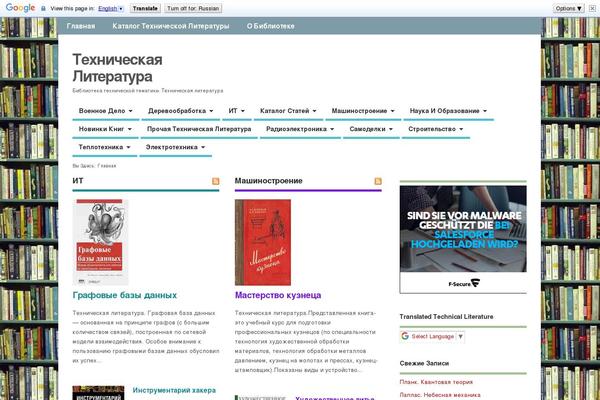Click the Машиностроение section heading
The height and width of the screenshot is (400, 600).
(269, 181)
